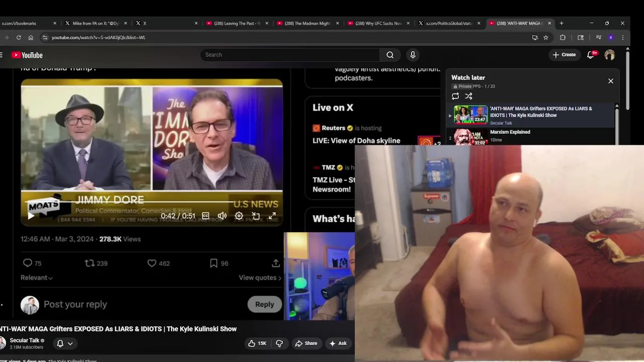Click the Reuters LIVE View of Doha skyline
Screen dimensions: 644x362
click(356, 141)
